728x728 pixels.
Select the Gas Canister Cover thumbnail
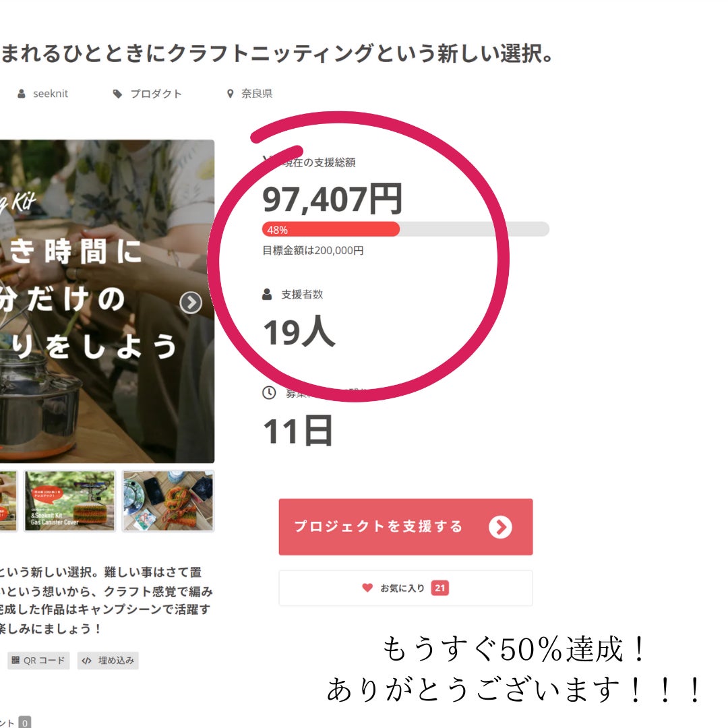(69, 500)
